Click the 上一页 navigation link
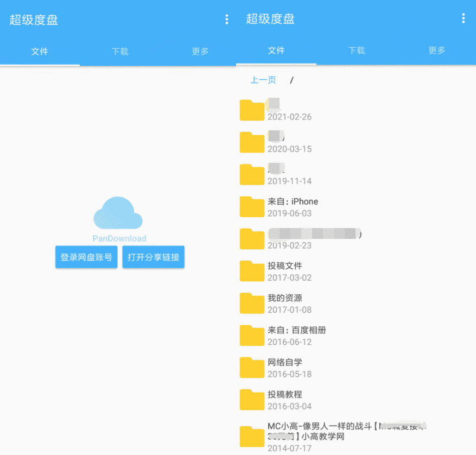 click(x=263, y=79)
